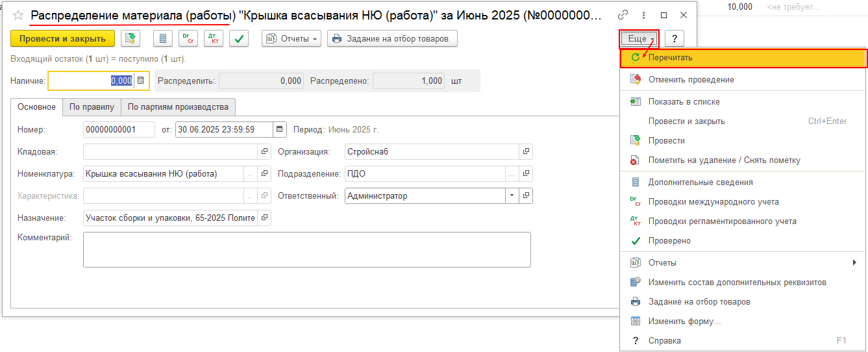The image size is (868, 352).
Task: Click the favorite star icon in title
Action: point(18,15)
